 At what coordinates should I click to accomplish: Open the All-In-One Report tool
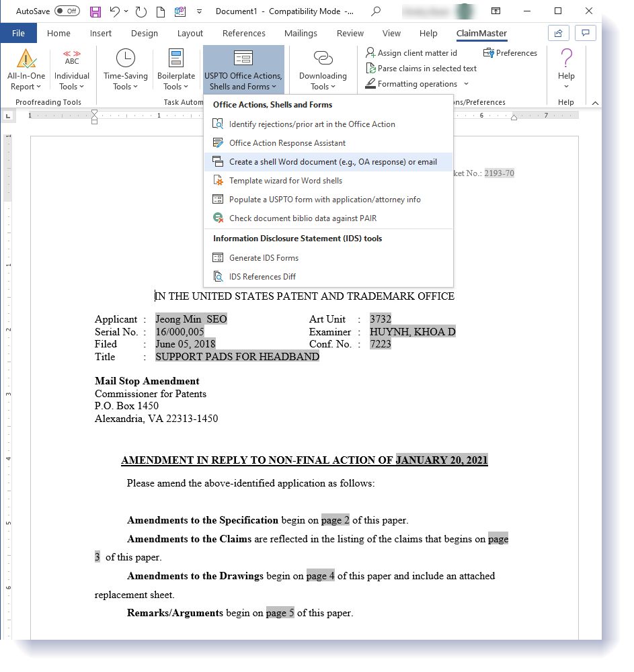pyautogui.click(x=26, y=71)
